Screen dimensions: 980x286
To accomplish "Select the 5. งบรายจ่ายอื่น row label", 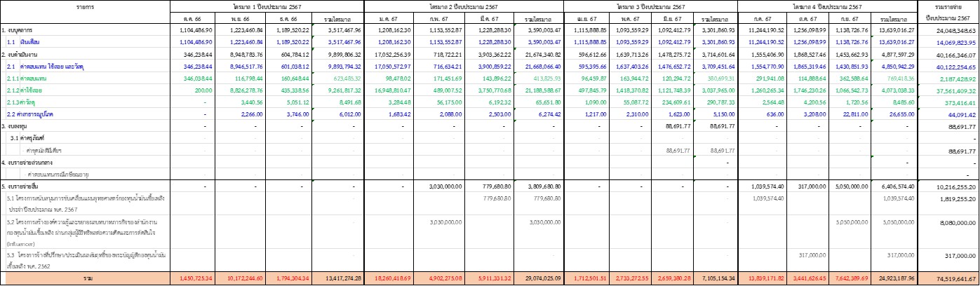I will (26, 188).
